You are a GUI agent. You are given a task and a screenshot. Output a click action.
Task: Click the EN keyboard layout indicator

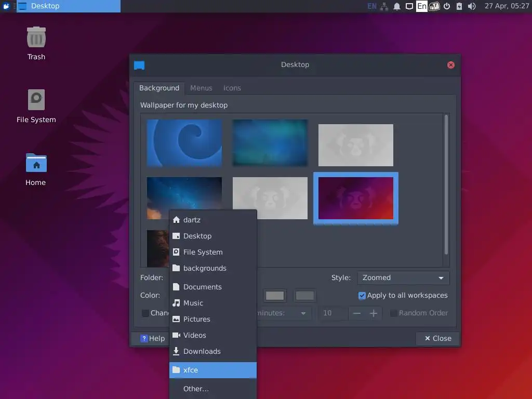372,6
